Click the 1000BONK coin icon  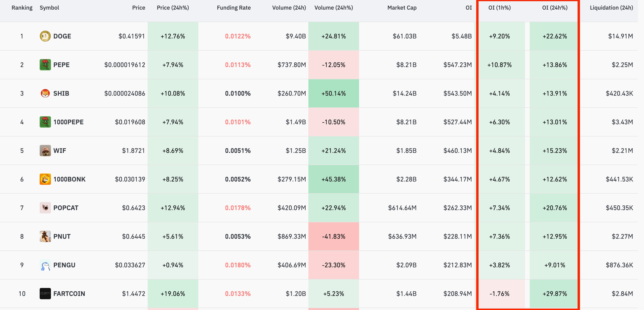pyautogui.click(x=45, y=179)
